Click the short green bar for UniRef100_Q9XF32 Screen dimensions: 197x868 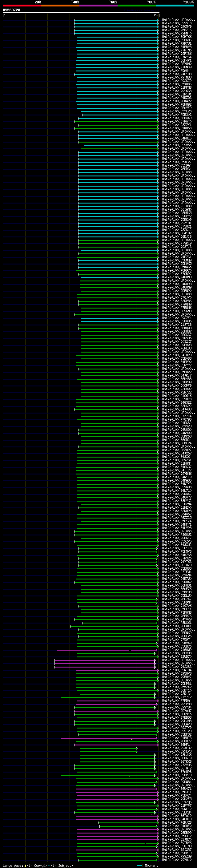108,748
